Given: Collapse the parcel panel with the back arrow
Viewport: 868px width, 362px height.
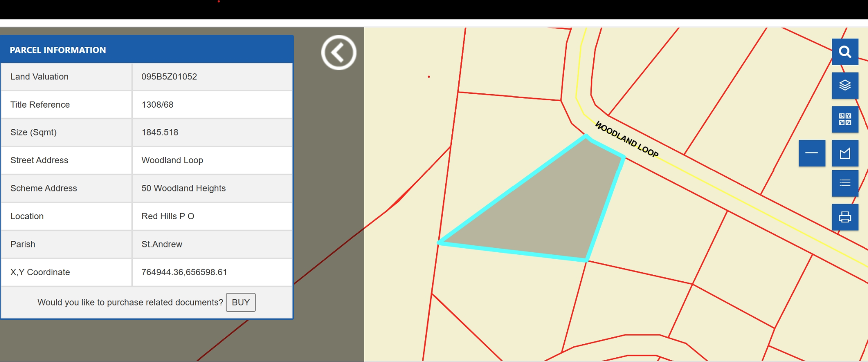Looking at the screenshot, I should click(339, 53).
